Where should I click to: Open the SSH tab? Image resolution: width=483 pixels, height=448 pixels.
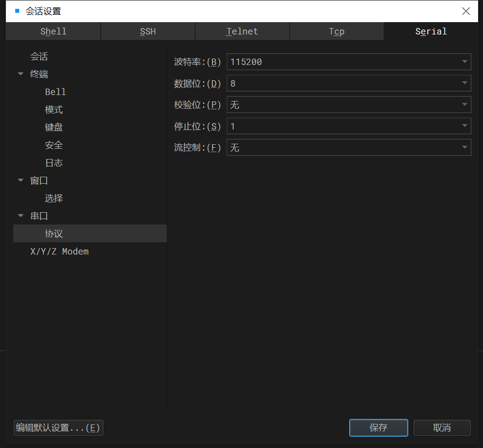click(148, 31)
